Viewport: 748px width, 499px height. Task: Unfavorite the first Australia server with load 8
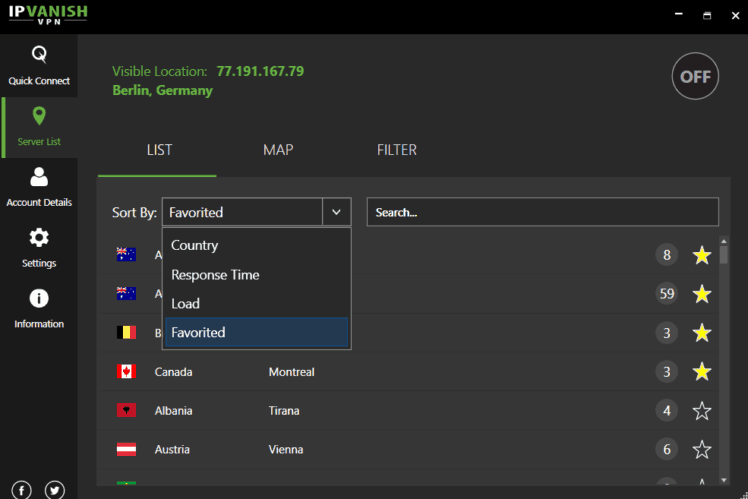pyautogui.click(x=702, y=255)
